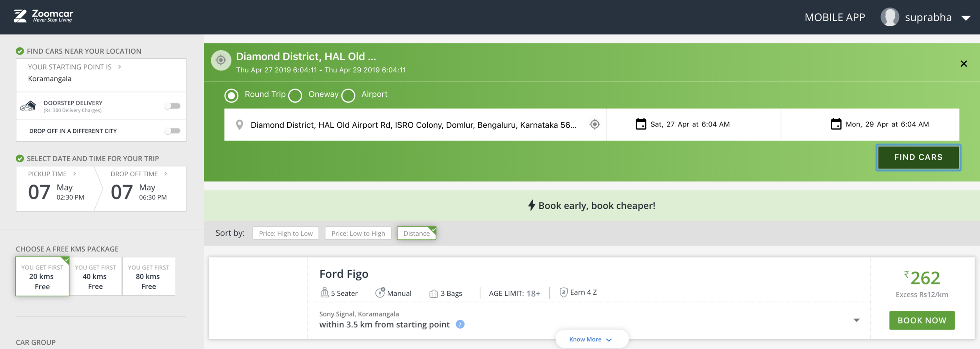Choose the 80 kms Free package
This screenshot has height=349, width=980.
[x=149, y=277]
